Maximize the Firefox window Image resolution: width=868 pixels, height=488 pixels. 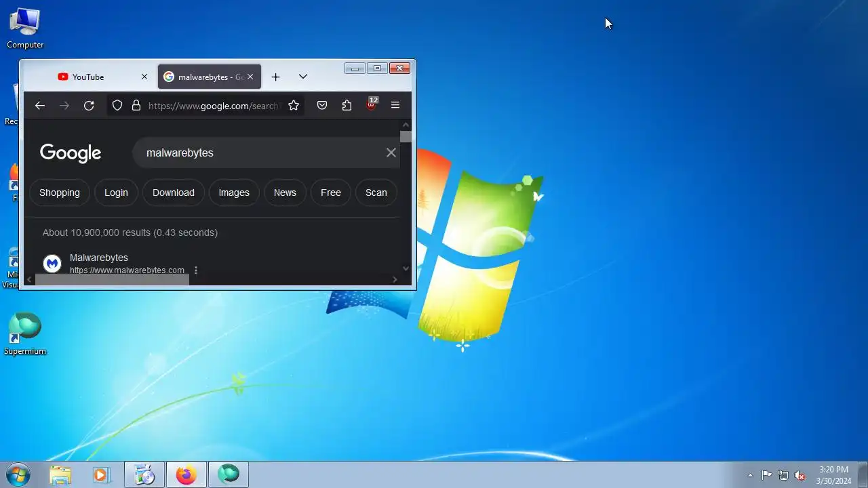pyautogui.click(x=377, y=68)
